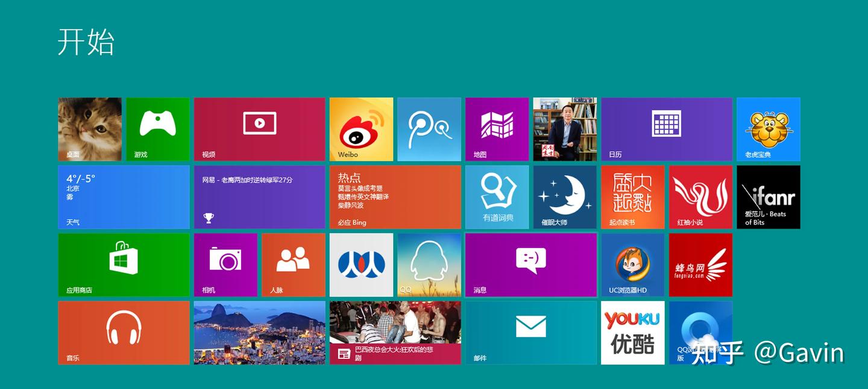This screenshot has width=868, height=389.
Task: Click the 桌面 desktop cat thumbnail tile
Action: [89, 129]
